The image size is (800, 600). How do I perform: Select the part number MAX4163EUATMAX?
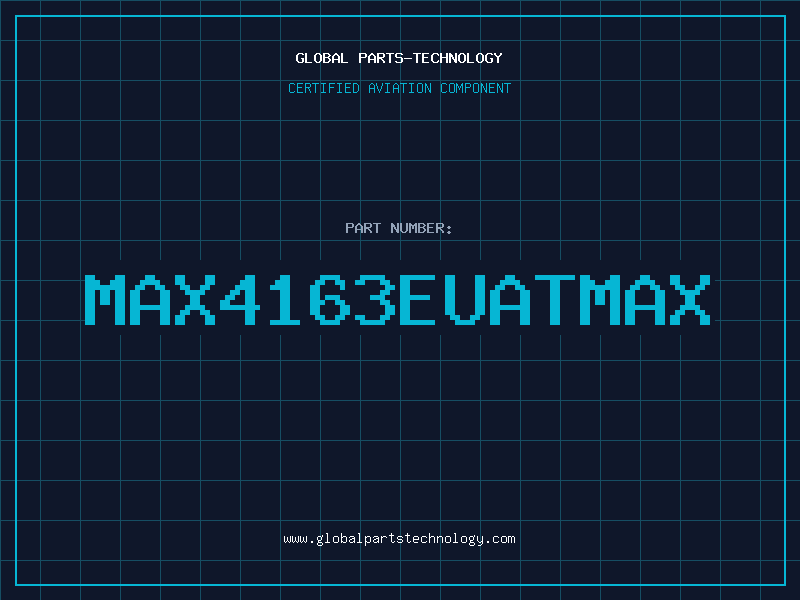397,299
